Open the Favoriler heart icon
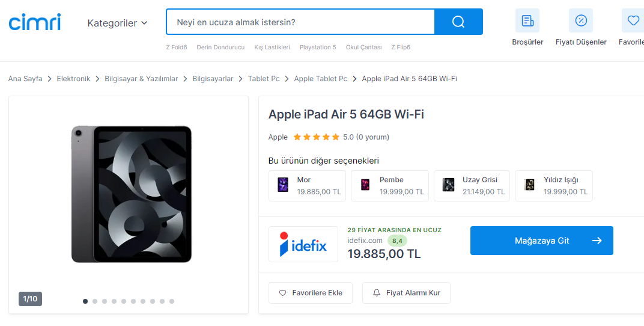This screenshot has width=644, height=326. [633, 21]
